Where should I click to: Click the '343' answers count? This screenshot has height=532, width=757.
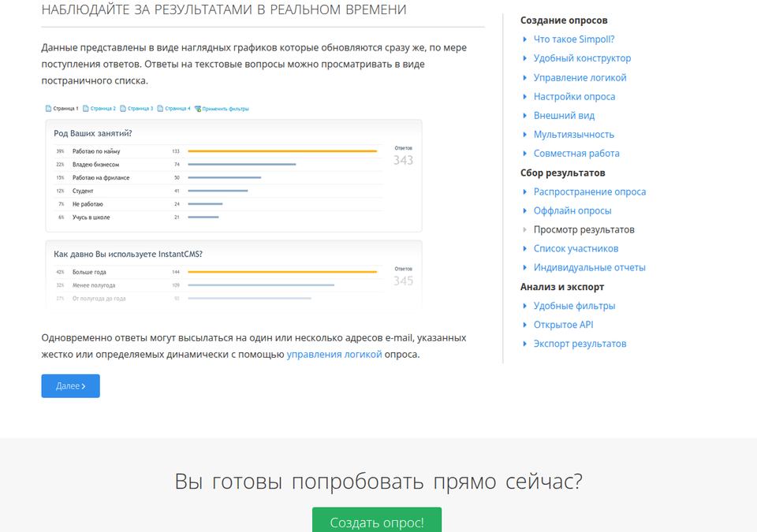[x=403, y=160]
